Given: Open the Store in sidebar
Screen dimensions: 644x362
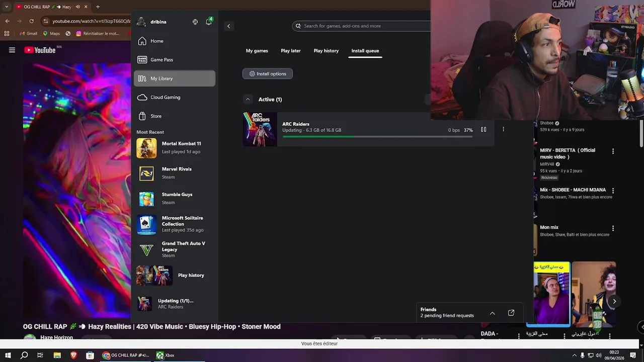Looking at the screenshot, I should (x=175, y=116).
